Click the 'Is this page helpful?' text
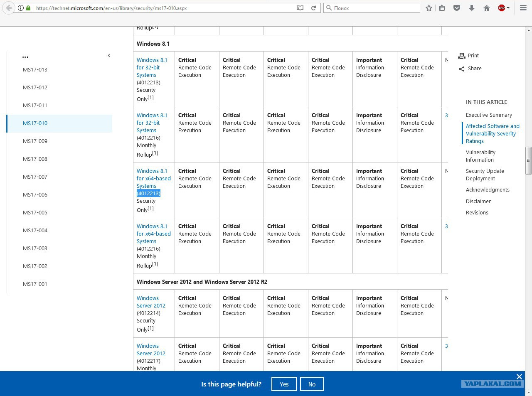 pos(231,384)
